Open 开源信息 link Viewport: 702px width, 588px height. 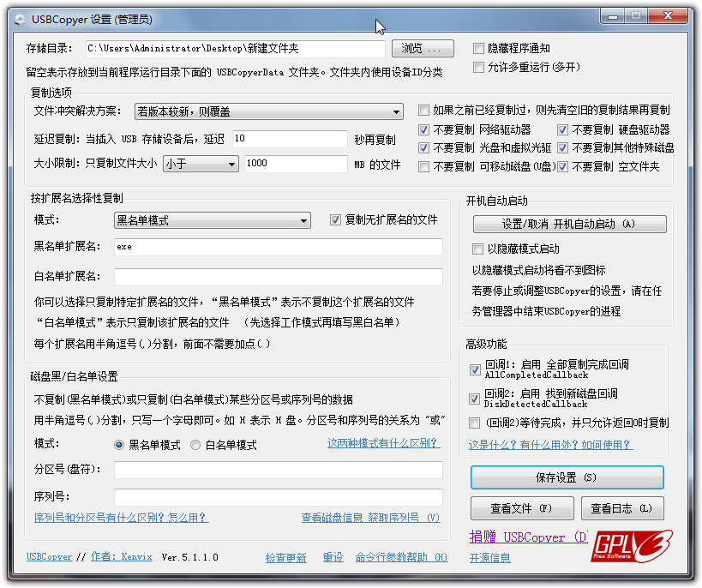[489, 558]
